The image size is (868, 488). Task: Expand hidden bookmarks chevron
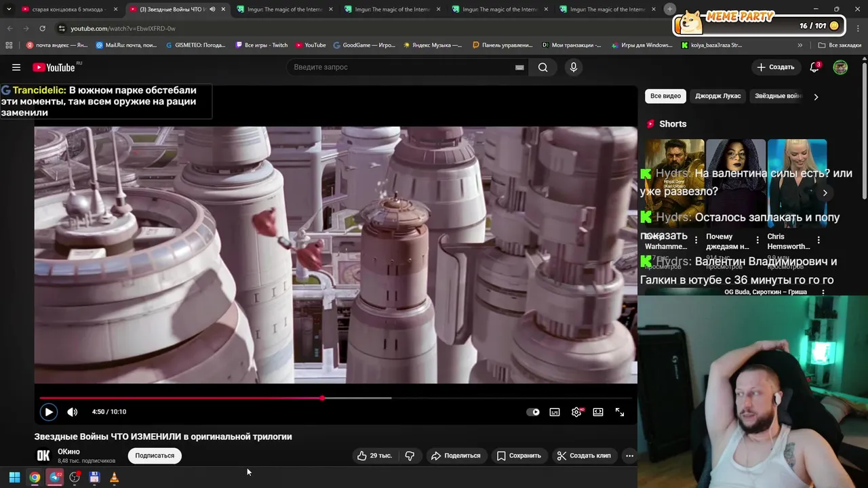800,45
